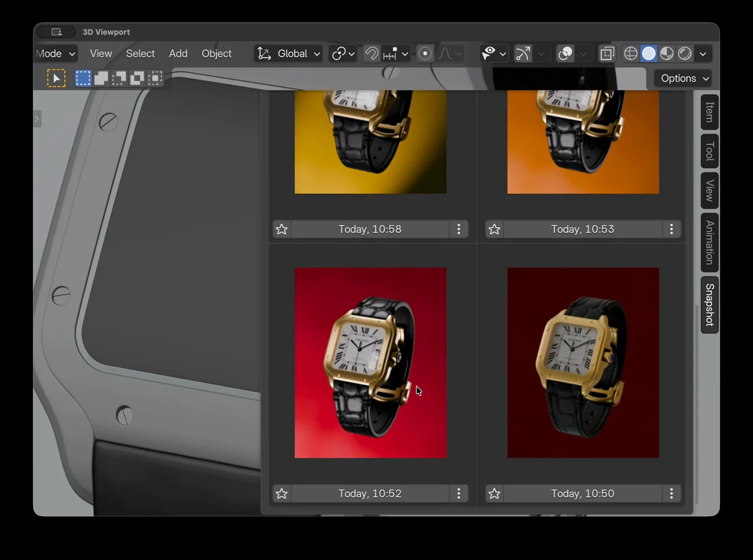Switch to Rendered viewport shading

tap(685, 53)
